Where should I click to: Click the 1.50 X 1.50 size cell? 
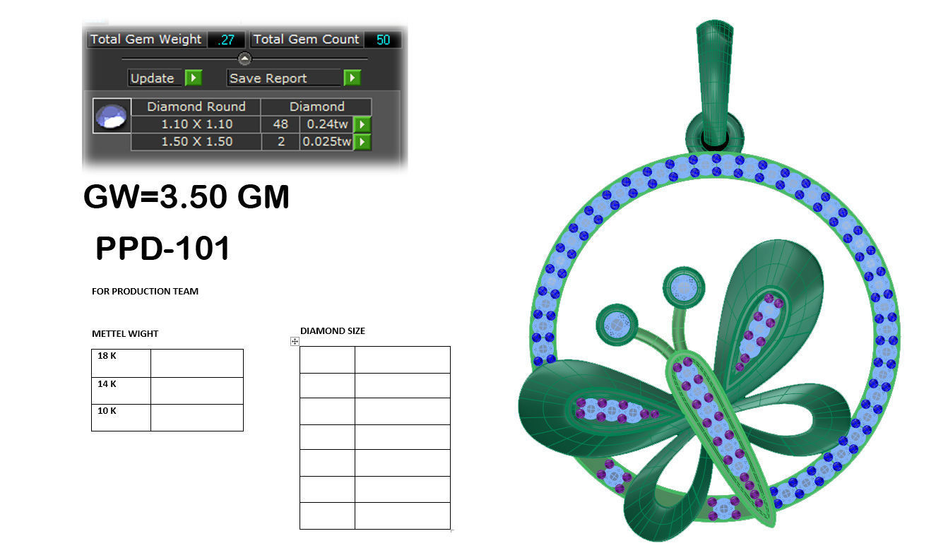pyautogui.click(x=196, y=142)
